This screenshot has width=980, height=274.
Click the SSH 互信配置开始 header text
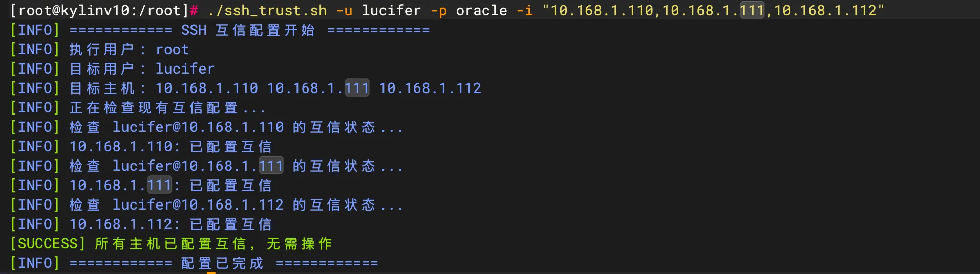click(248, 30)
